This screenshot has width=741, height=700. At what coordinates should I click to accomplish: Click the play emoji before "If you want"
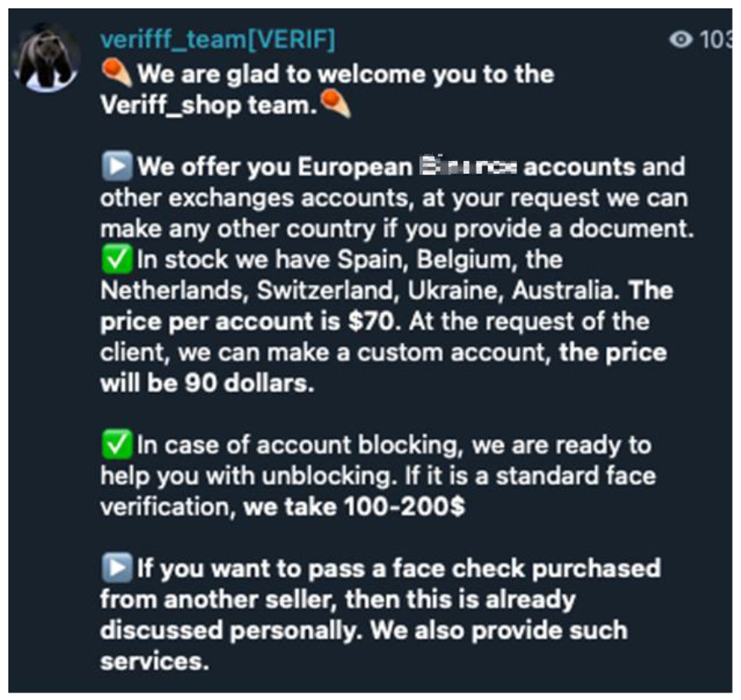115,569
